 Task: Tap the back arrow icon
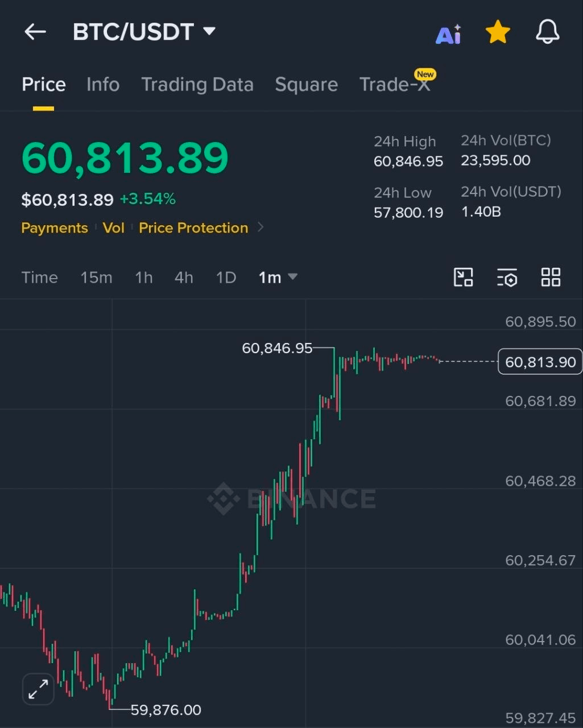pyautogui.click(x=35, y=32)
